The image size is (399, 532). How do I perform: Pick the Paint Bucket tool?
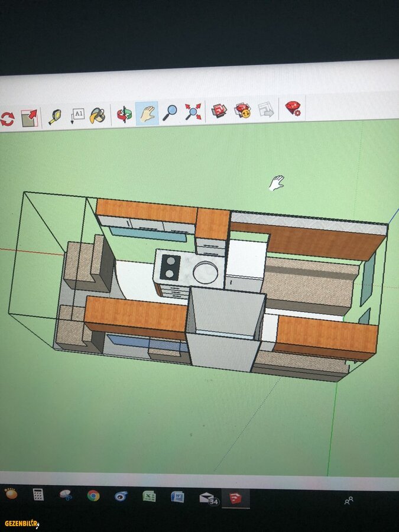click(x=98, y=115)
